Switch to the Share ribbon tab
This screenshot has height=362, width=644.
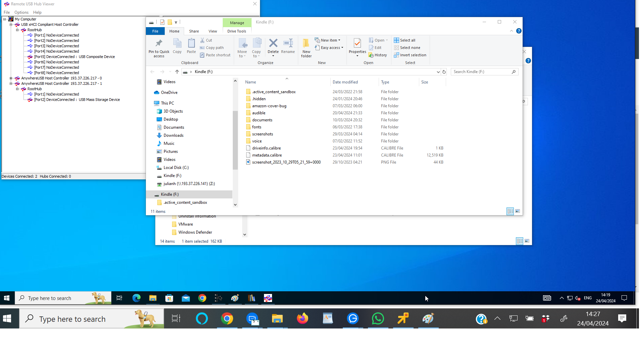(x=194, y=31)
